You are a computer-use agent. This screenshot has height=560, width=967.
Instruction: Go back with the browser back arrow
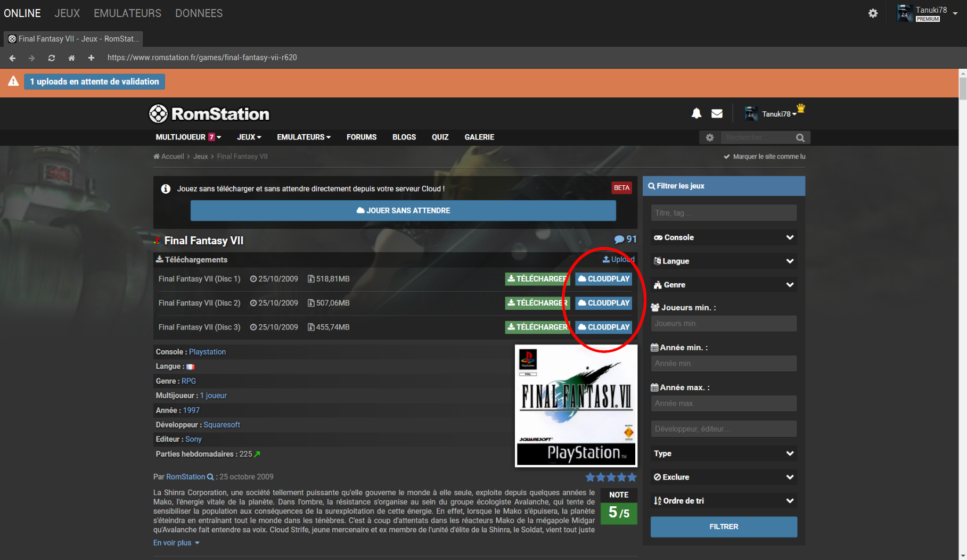coord(12,58)
